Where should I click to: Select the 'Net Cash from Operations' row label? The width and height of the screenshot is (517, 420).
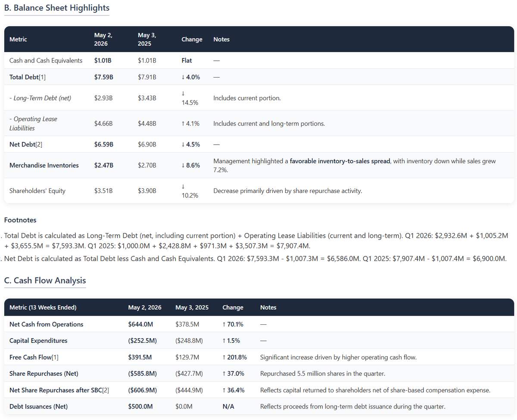pos(47,324)
